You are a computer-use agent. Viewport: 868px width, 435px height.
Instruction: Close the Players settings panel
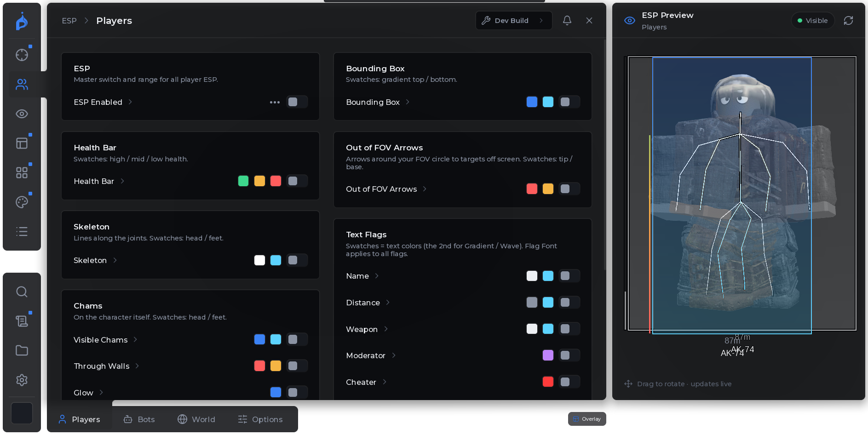[x=589, y=20]
